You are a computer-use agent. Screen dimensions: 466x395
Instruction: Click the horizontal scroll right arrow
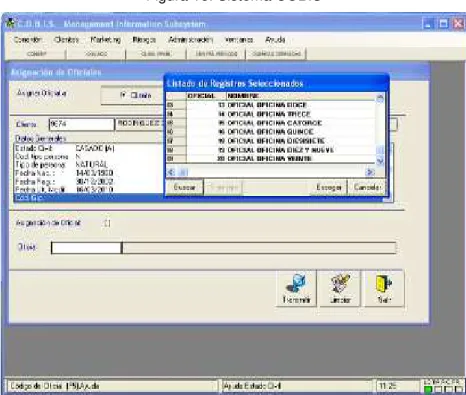pos(370,172)
